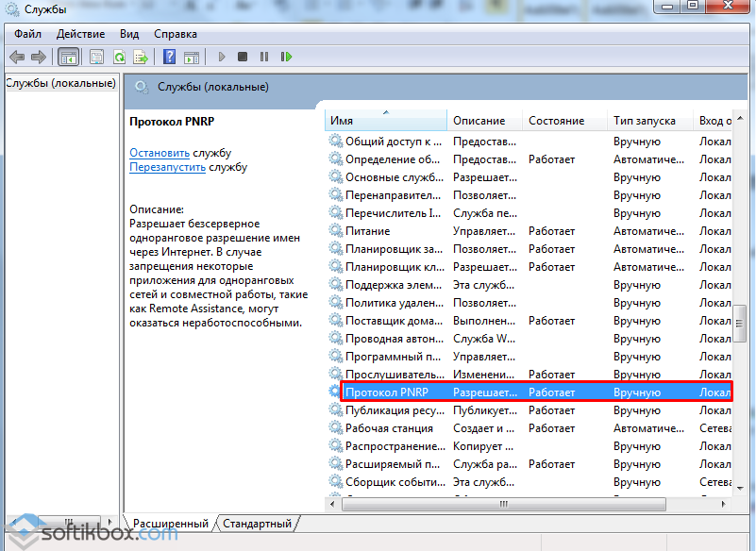Click the Export list toolbar icon

point(141,57)
